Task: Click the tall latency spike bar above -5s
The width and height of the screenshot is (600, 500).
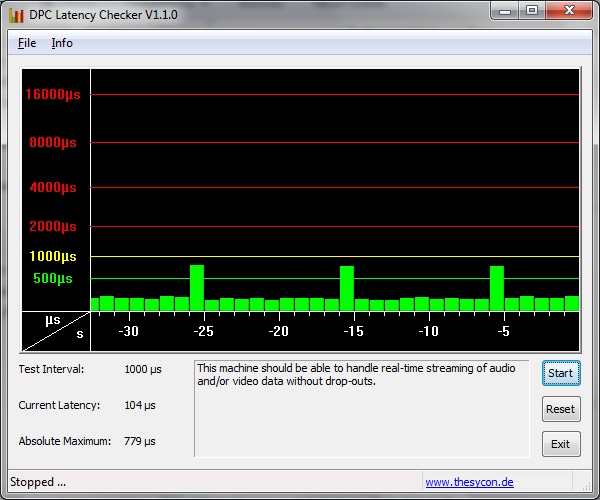Action: point(497,288)
